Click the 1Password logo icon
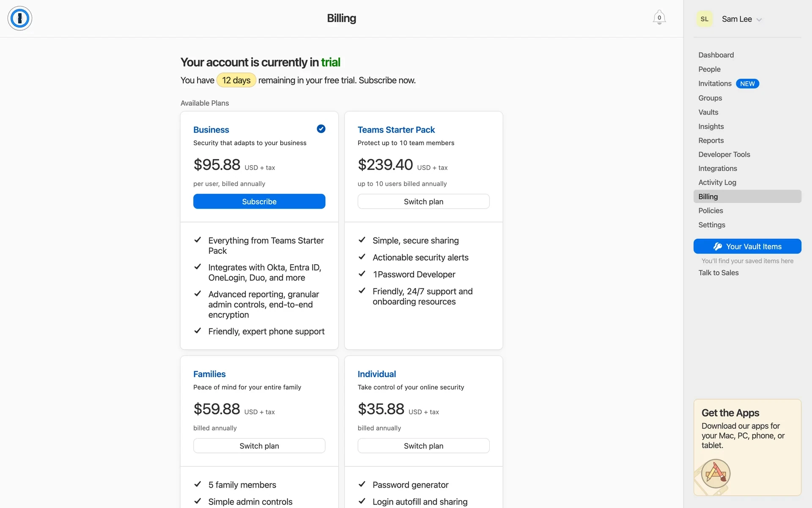The width and height of the screenshot is (812, 508). (x=20, y=18)
